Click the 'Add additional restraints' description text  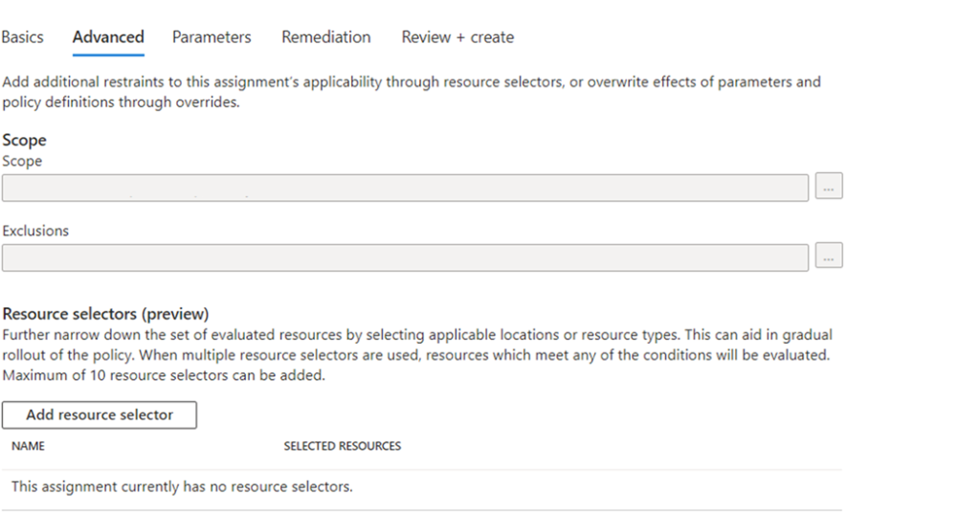tap(412, 92)
